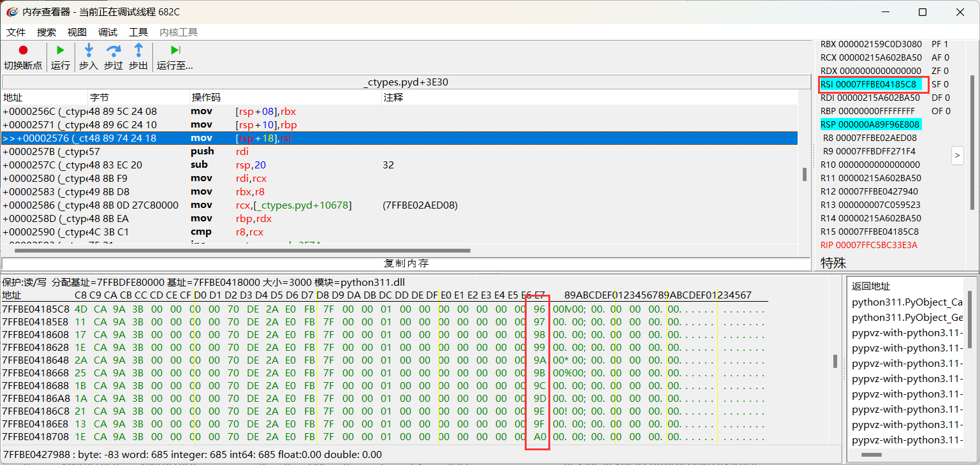This screenshot has height=465, width=980.
Task: Toggle the OF flag value
Action: click(941, 111)
